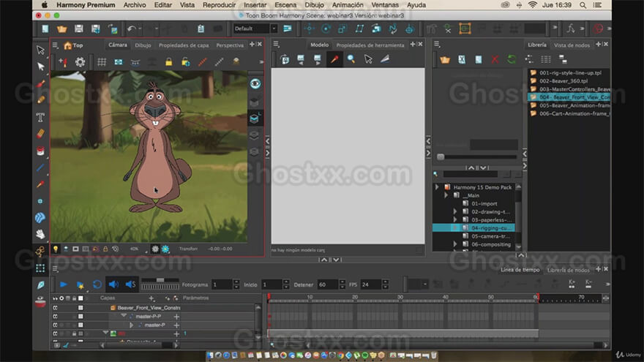Select the zoom magnifier in Model view toolbar

pyautogui.click(x=351, y=59)
